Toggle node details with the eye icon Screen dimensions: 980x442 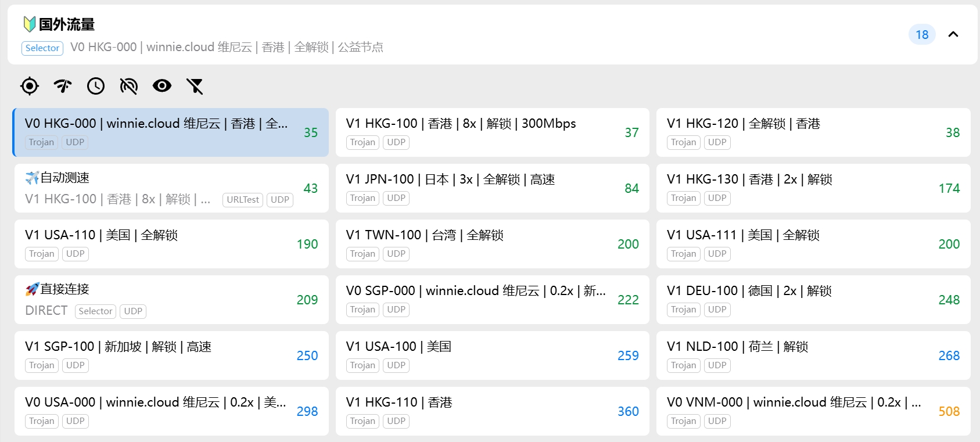pos(162,86)
